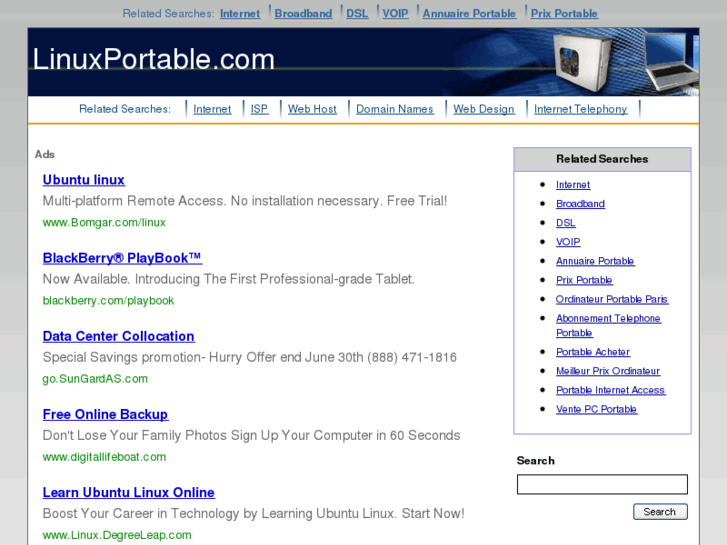Click the LinuxPortable.com site title
Screen dimensions: 727x545
[153, 59]
